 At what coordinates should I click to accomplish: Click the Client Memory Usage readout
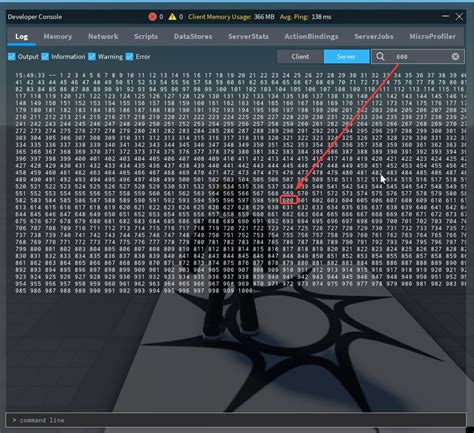point(231,17)
